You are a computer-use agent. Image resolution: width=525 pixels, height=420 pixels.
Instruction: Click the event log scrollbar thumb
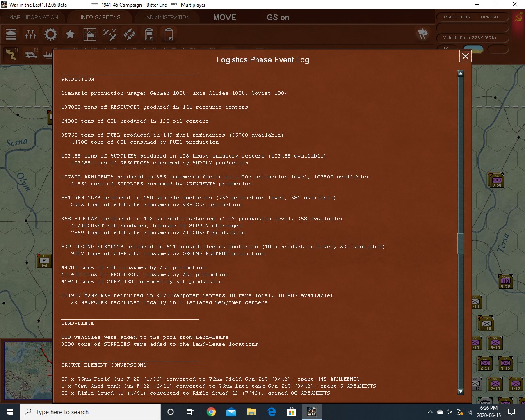tap(461, 244)
